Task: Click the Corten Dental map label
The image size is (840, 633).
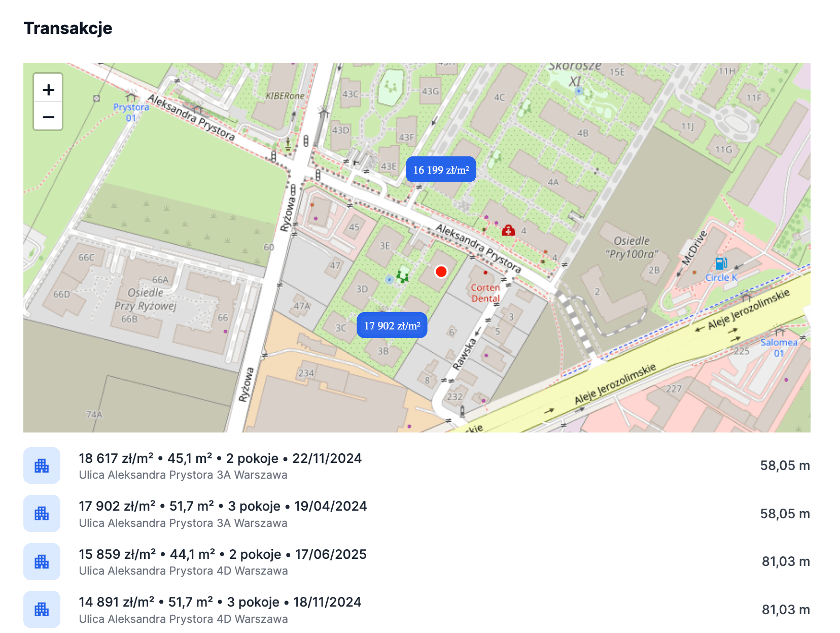Action: [x=485, y=293]
